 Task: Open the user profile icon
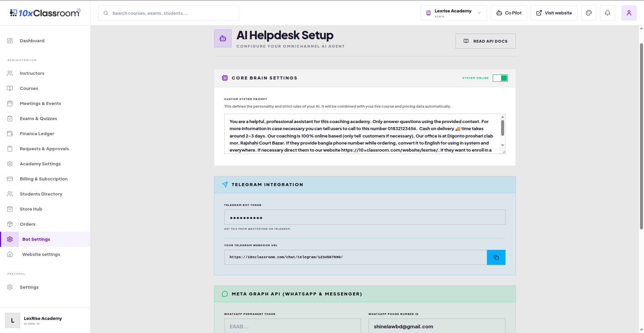629,13
